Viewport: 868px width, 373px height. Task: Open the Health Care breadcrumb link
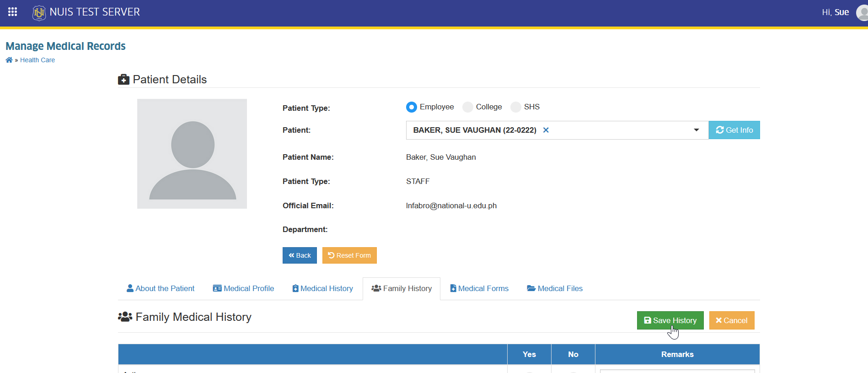(38, 60)
